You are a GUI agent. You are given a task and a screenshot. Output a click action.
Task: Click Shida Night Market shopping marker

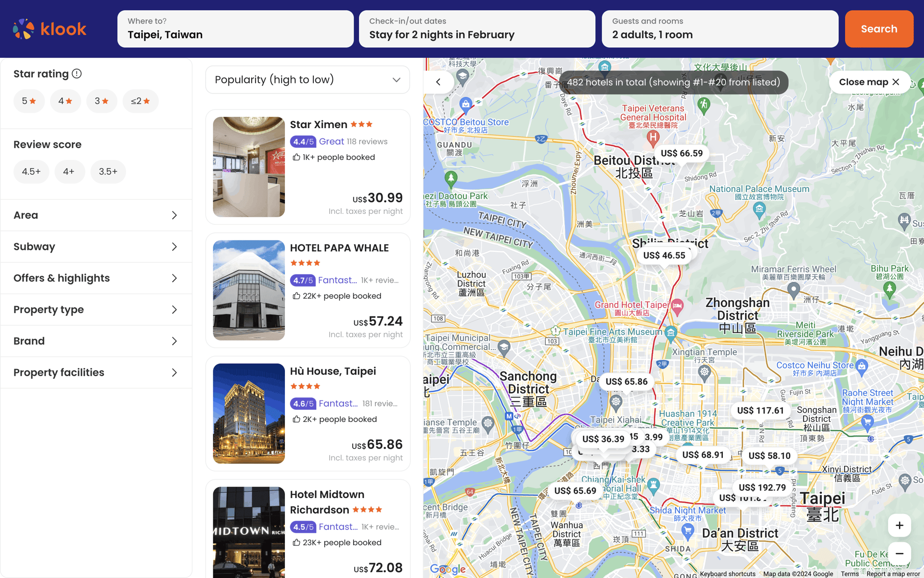click(x=688, y=531)
